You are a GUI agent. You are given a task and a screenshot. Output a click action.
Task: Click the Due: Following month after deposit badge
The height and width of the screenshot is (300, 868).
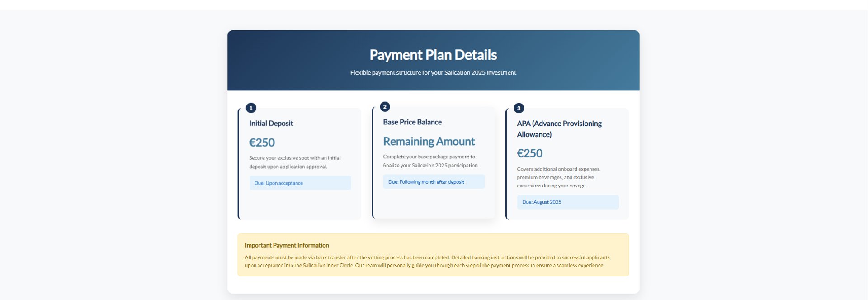coord(434,181)
